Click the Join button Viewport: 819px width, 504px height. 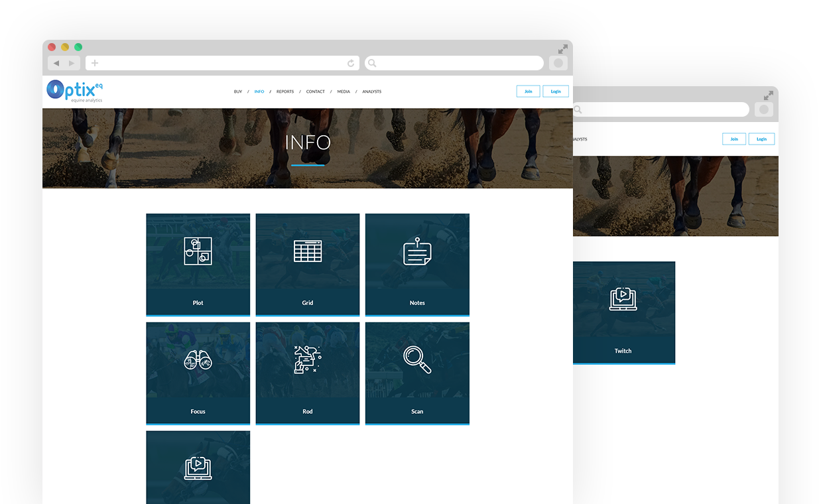[x=529, y=92]
